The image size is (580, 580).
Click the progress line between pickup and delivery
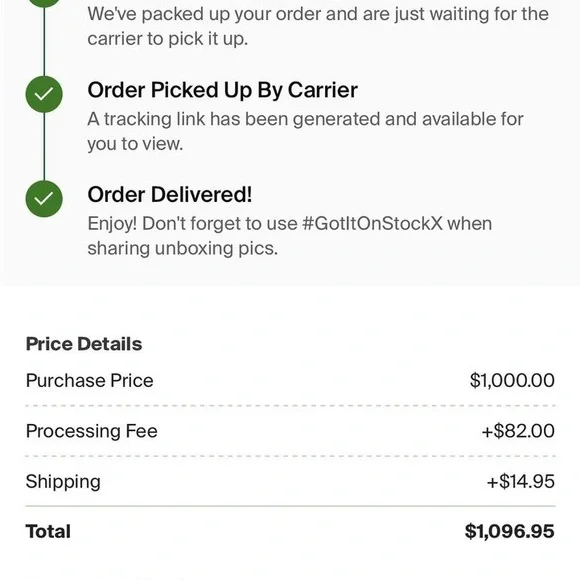click(44, 146)
